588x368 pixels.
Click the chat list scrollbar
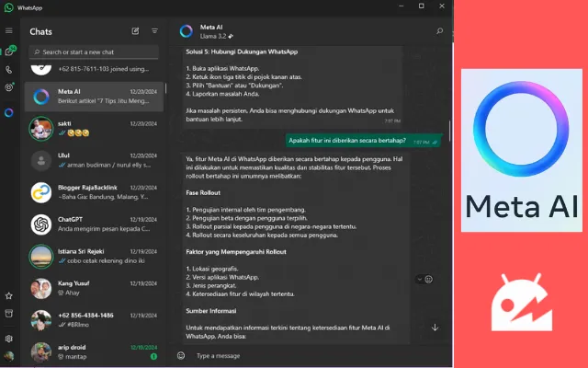pos(165,88)
